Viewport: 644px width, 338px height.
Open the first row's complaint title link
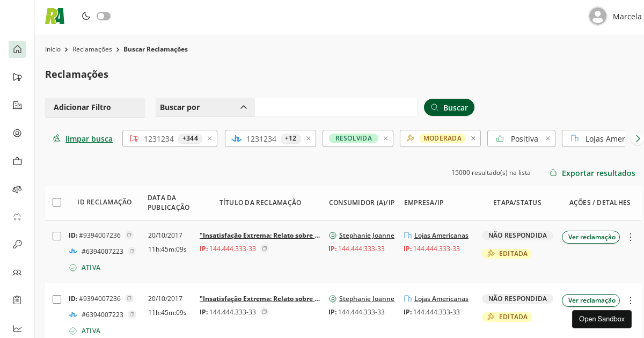260,236
